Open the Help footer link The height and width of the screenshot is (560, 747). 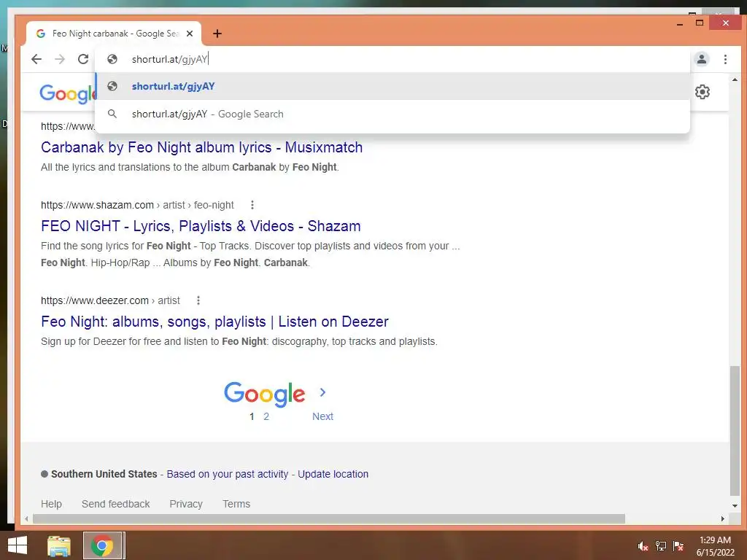pyautogui.click(x=52, y=504)
